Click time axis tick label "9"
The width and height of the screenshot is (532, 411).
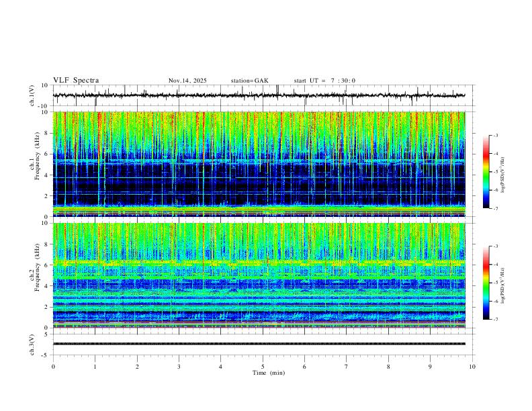(430, 367)
